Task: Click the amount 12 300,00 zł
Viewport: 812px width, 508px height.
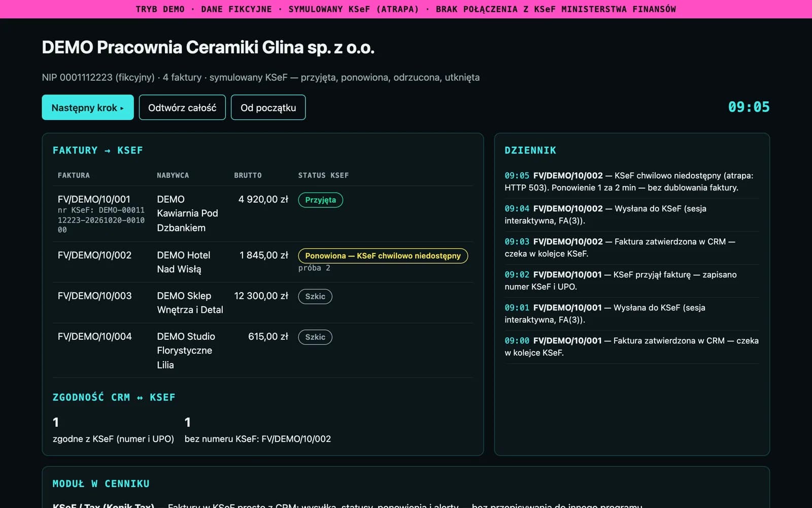Action: point(261,296)
